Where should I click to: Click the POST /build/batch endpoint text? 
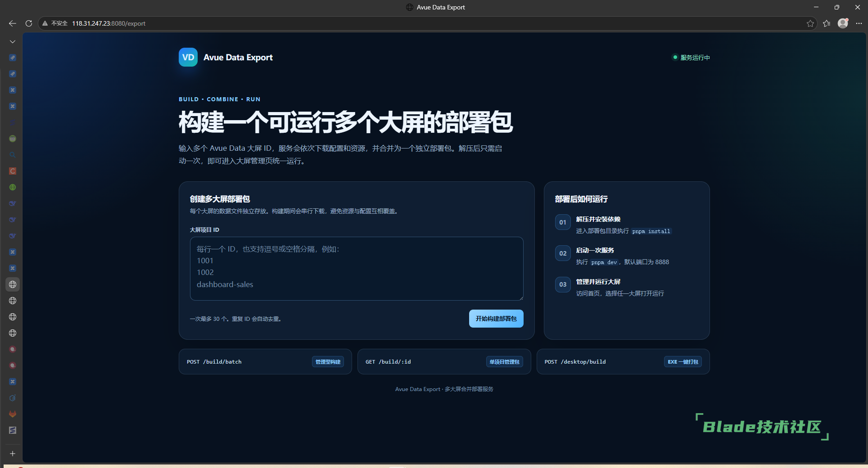point(214,362)
